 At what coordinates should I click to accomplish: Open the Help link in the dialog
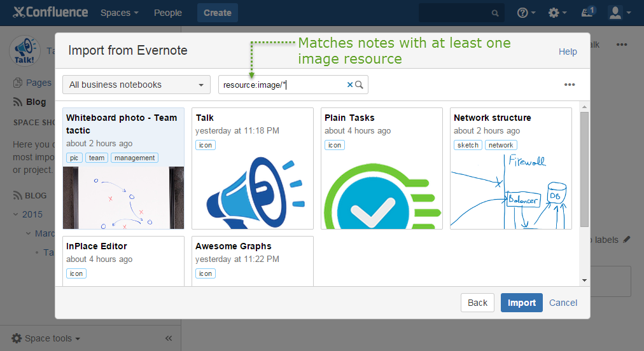[568, 52]
